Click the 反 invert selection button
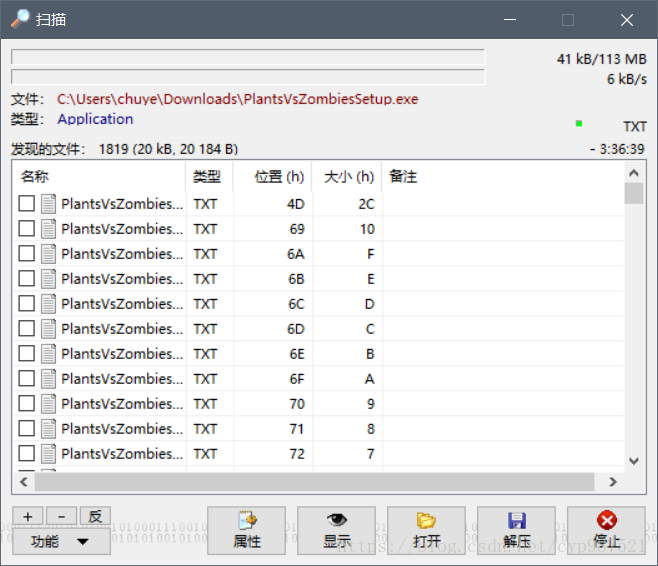The height and width of the screenshot is (566, 658). 95,516
